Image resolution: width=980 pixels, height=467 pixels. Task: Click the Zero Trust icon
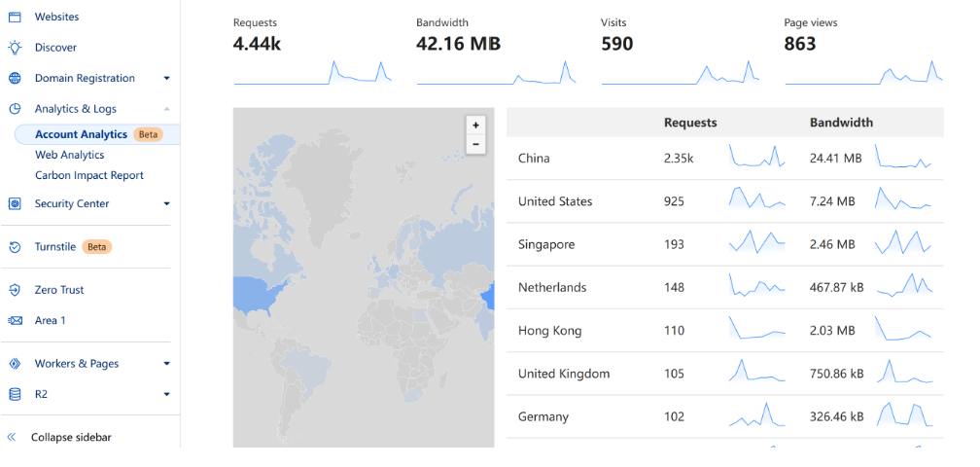(x=15, y=290)
